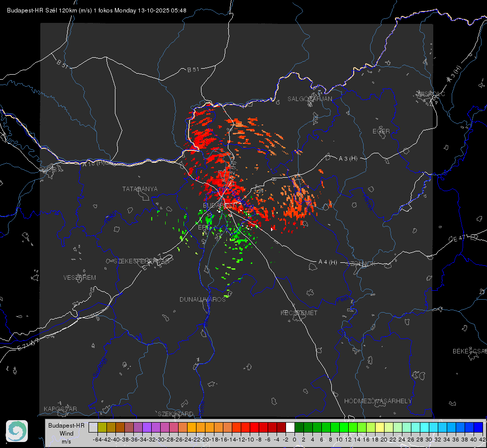Click the swirl logo icon beside the legend

click(x=17, y=431)
